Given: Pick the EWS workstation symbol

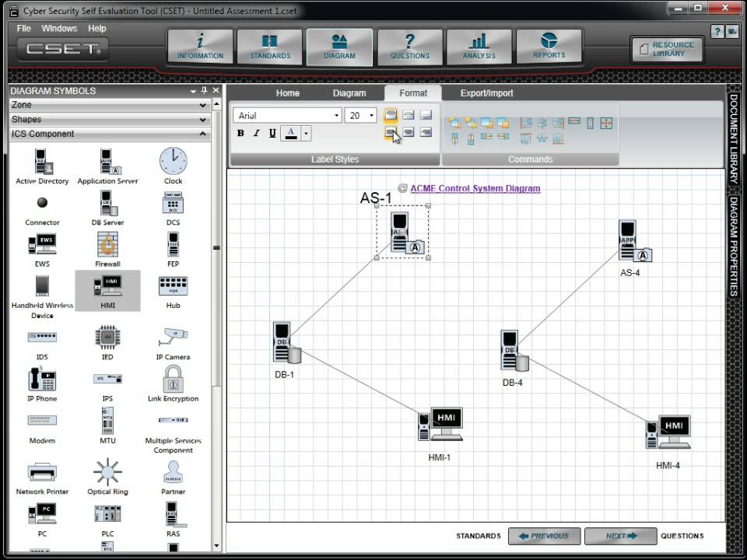Looking at the screenshot, I should (42, 250).
